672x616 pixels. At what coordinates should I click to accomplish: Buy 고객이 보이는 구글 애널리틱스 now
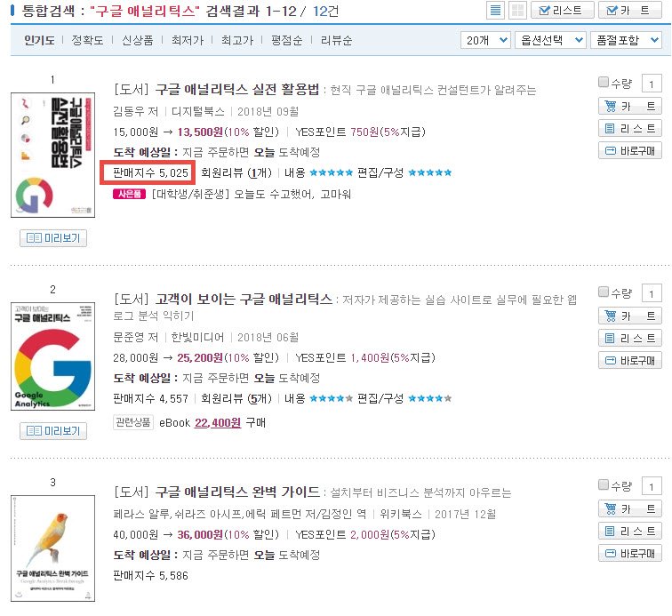coord(630,361)
